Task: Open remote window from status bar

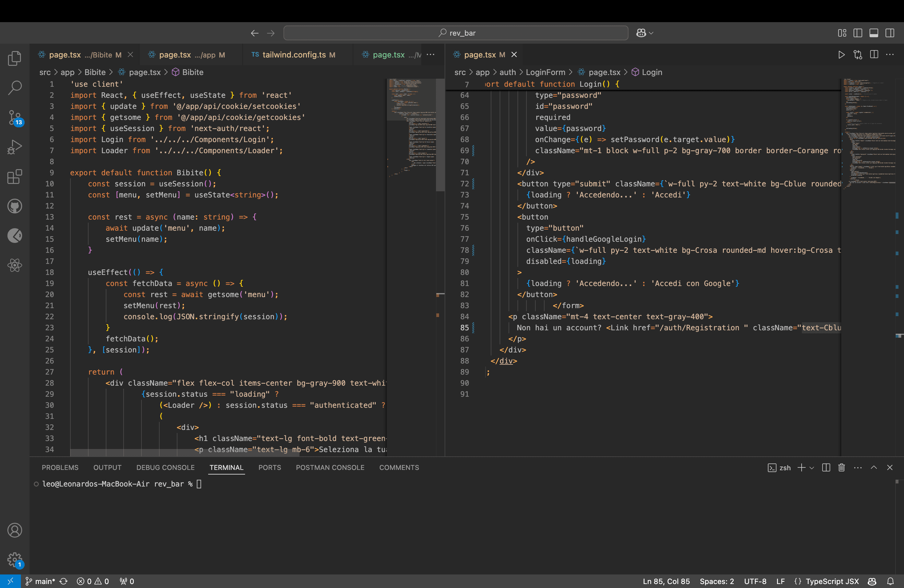Action: coord(10,581)
